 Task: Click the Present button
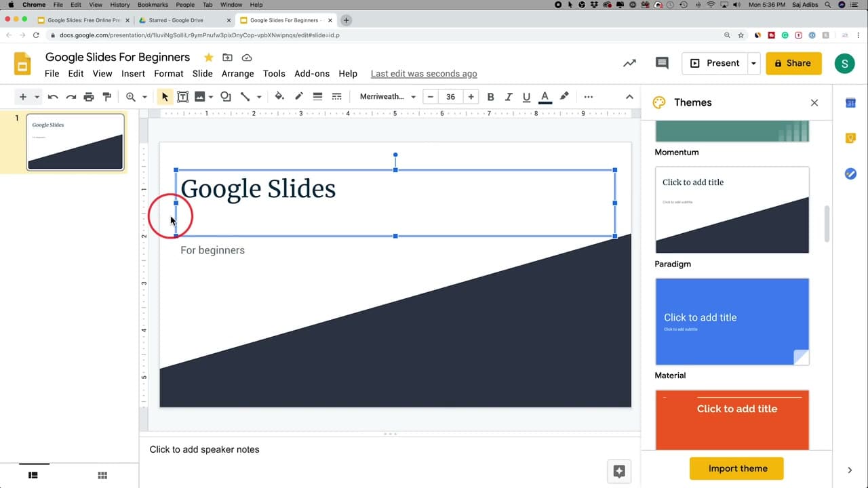[715, 63]
